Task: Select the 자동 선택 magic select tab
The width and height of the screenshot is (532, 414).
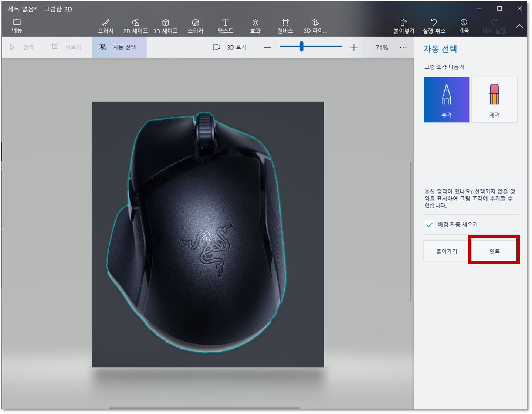Action: pos(119,47)
